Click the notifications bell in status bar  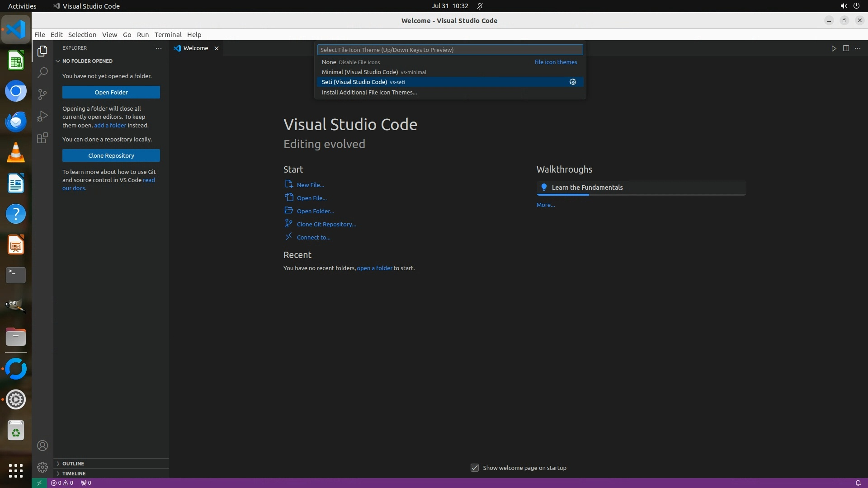[858, 483]
